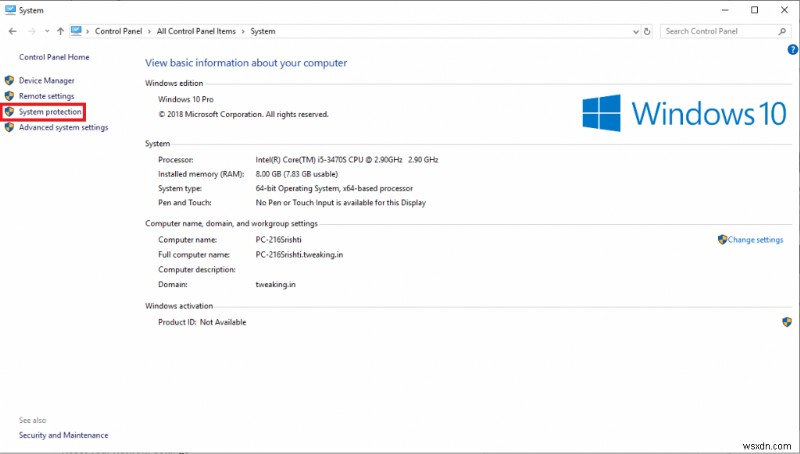Image resolution: width=800 pixels, height=454 pixels.
Task: Select System in breadcrumb path
Action: (263, 31)
